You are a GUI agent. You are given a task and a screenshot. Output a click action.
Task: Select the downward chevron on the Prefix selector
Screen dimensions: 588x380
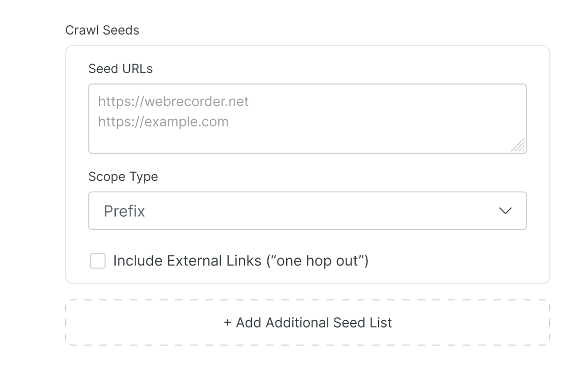(505, 211)
